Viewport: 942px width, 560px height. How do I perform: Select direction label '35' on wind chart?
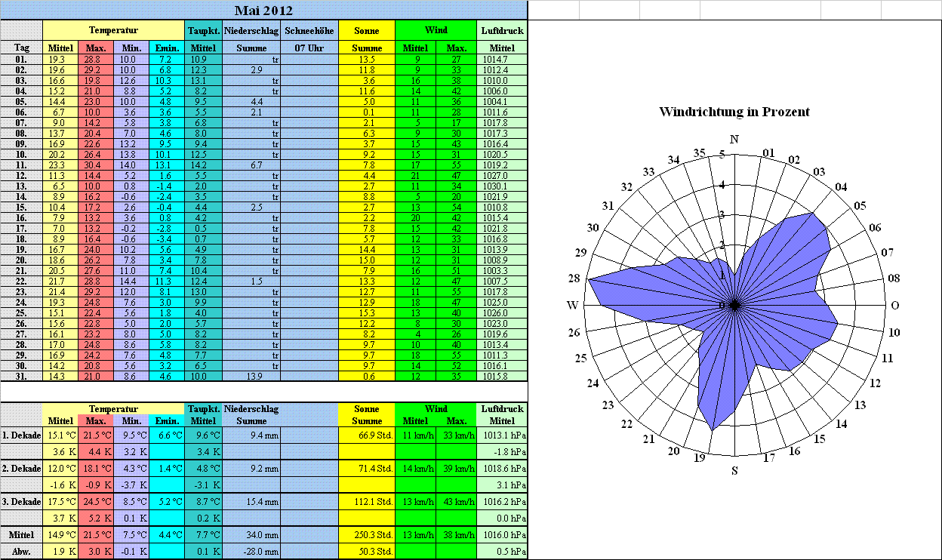pos(700,153)
